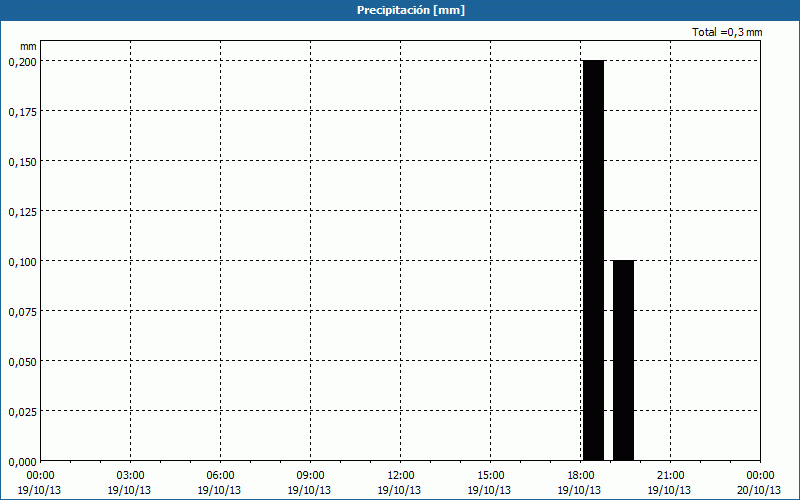Click the 21:00 time axis label

click(670, 476)
